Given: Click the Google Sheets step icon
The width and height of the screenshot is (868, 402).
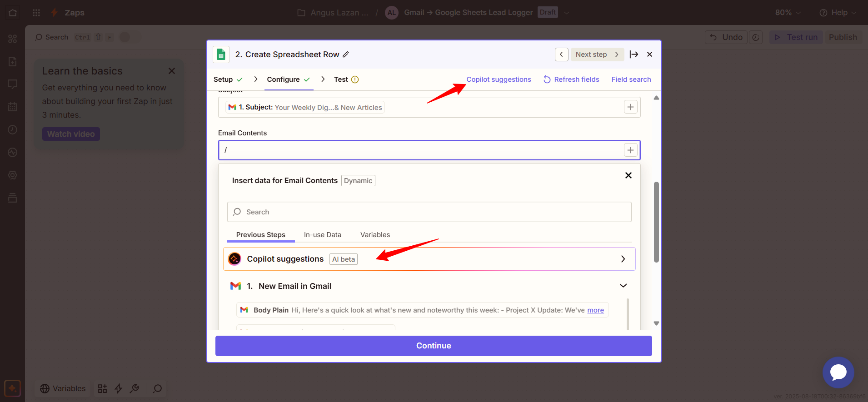Looking at the screenshot, I should point(221,55).
